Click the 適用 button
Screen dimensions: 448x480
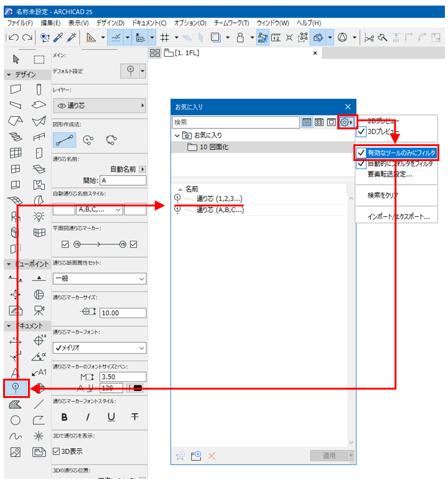(x=329, y=456)
